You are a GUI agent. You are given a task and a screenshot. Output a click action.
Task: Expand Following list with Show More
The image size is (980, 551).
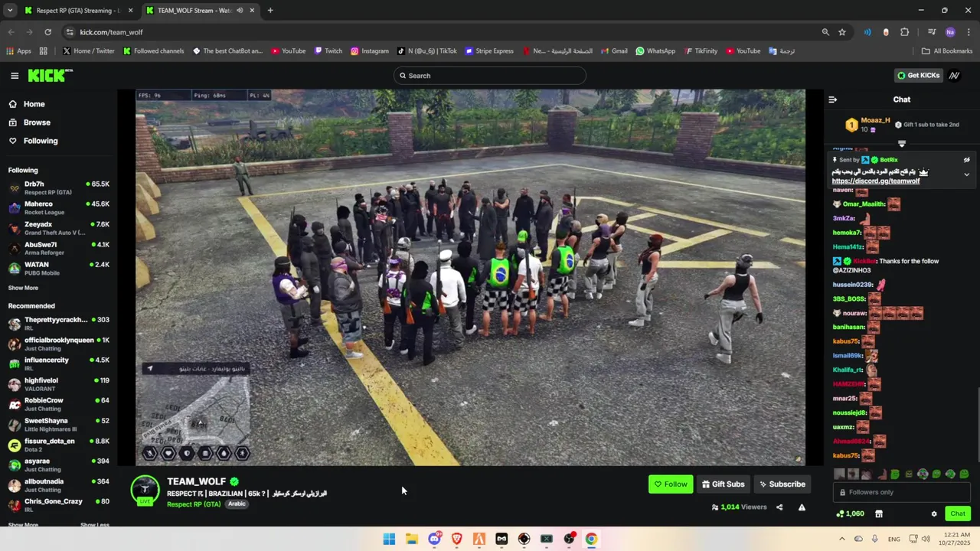coord(23,288)
